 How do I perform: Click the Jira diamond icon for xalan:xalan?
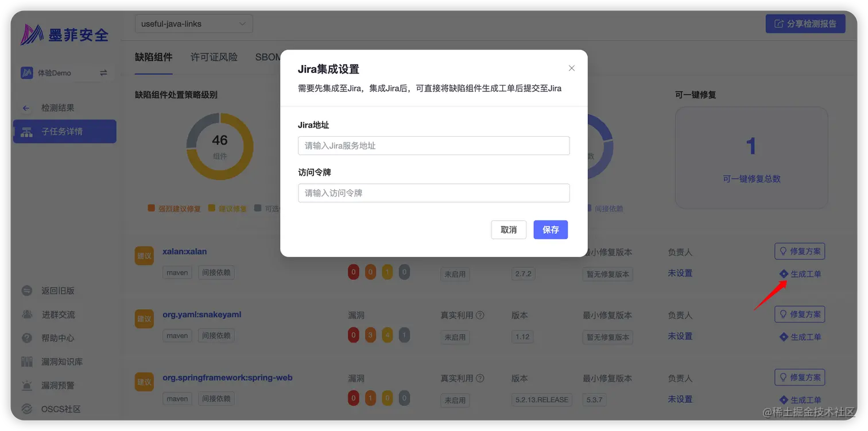(x=784, y=274)
